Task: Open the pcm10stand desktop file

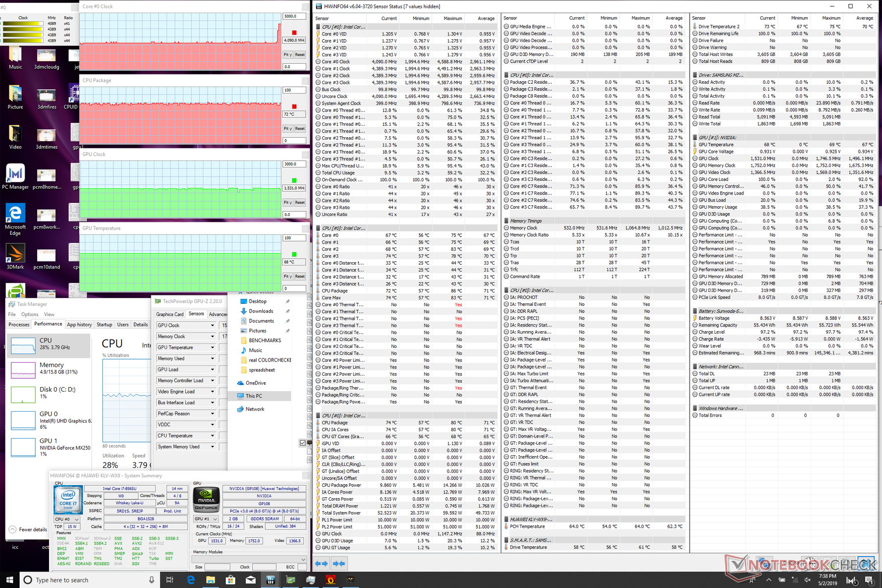Action: click(47, 258)
